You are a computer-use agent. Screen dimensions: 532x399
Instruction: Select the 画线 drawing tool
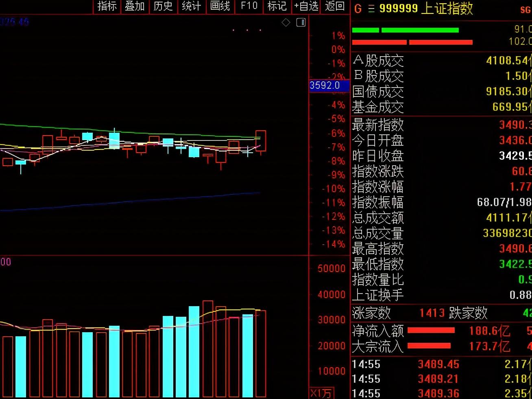[x=220, y=6]
